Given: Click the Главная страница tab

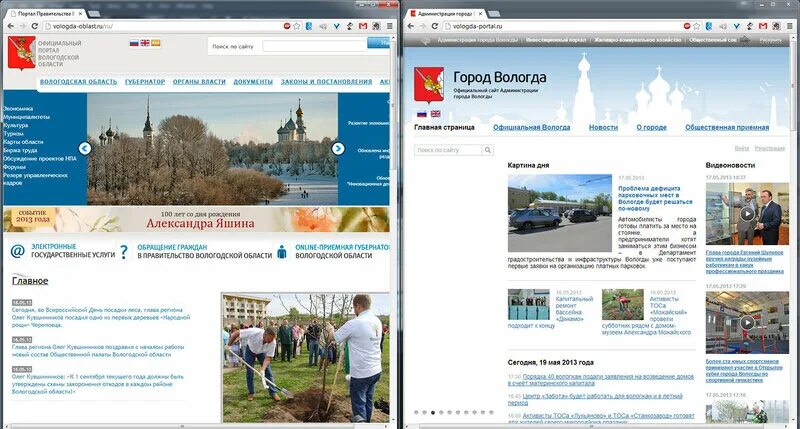Looking at the screenshot, I should pos(444,128).
